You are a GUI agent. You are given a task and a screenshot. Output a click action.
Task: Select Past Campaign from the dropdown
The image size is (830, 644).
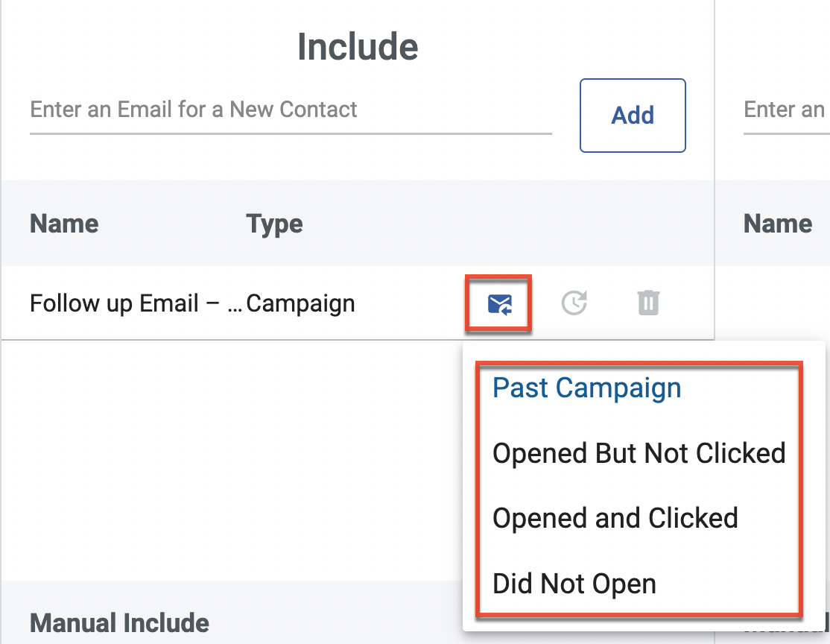click(x=586, y=388)
